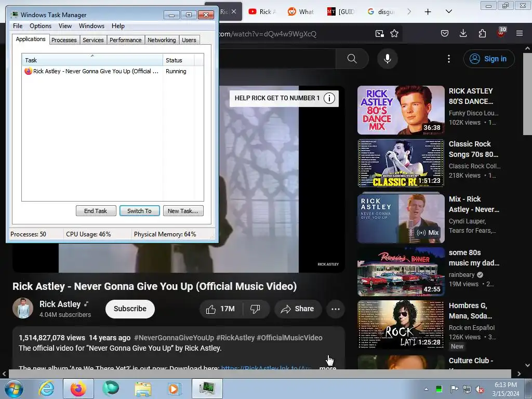Image resolution: width=532 pixels, height=399 pixels.
Task: Open more actions ellipsis beside Share
Action: pos(335,309)
